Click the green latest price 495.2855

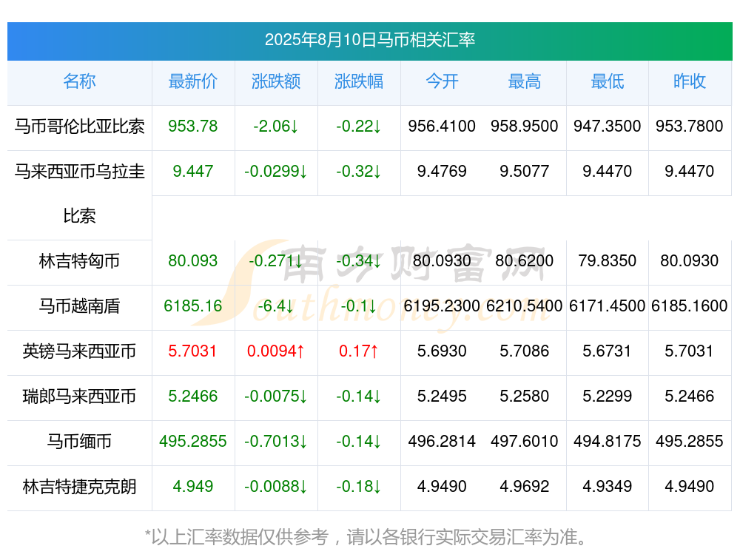tap(193, 442)
